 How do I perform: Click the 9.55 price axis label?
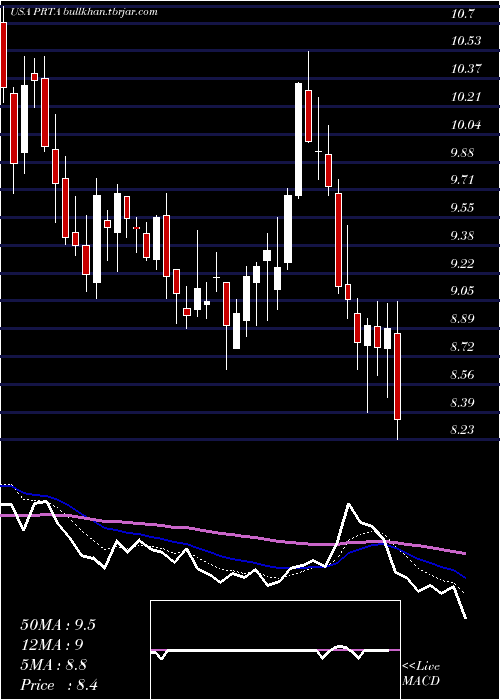coord(464,208)
